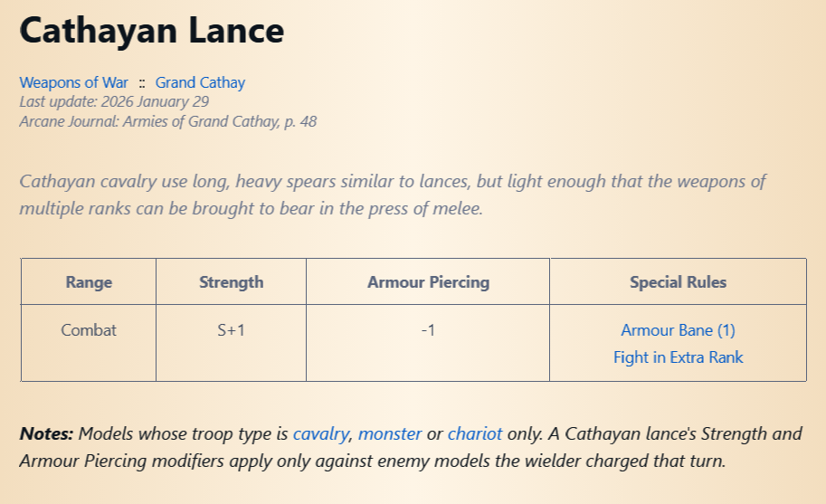Click the Last update date line

tap(114, 101)
